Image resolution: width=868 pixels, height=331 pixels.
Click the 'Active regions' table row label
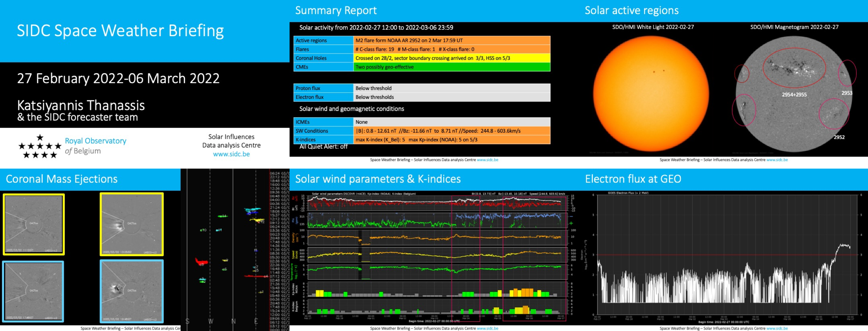(x=323, y=40)
